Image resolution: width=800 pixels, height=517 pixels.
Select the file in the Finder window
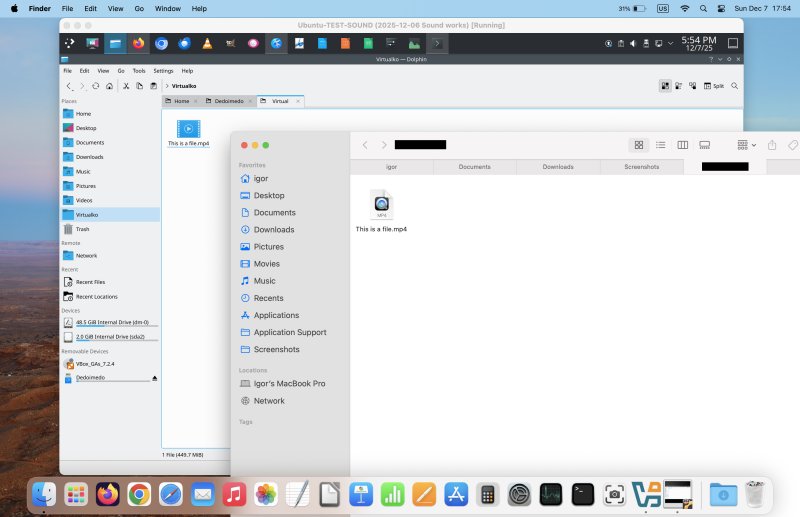coord(381,205)
